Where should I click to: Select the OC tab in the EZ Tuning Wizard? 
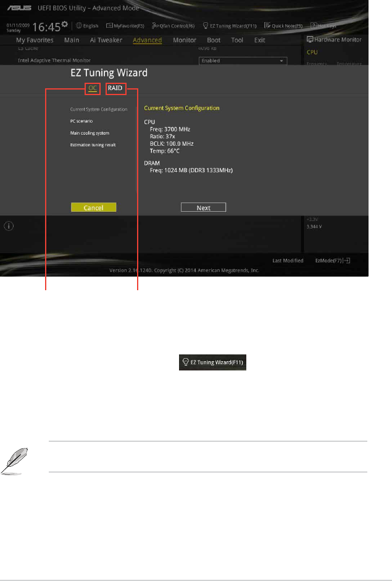(x=93, y=88)
